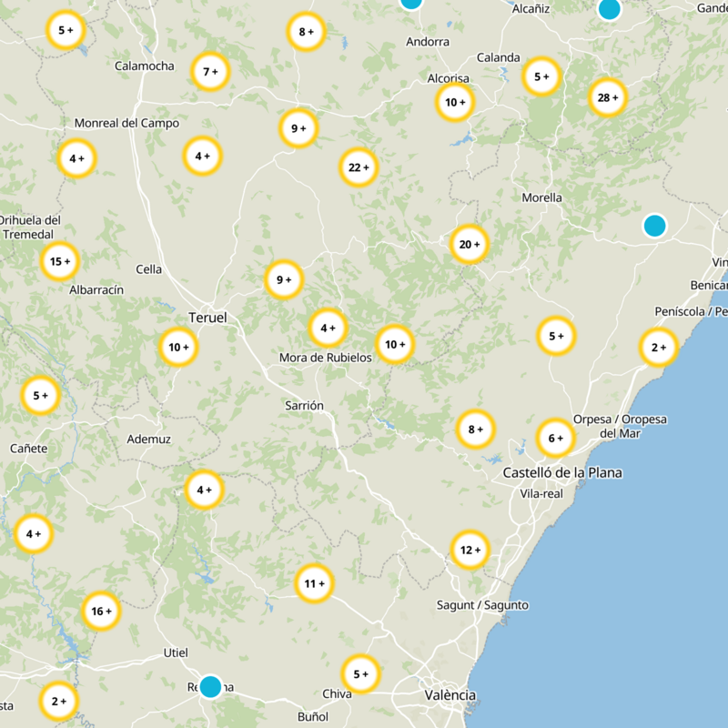Image resolution: width=728 pixels, height=728 pixels.
Task: Select the blue marker east of Morella
Action: [x=654, y=226]
